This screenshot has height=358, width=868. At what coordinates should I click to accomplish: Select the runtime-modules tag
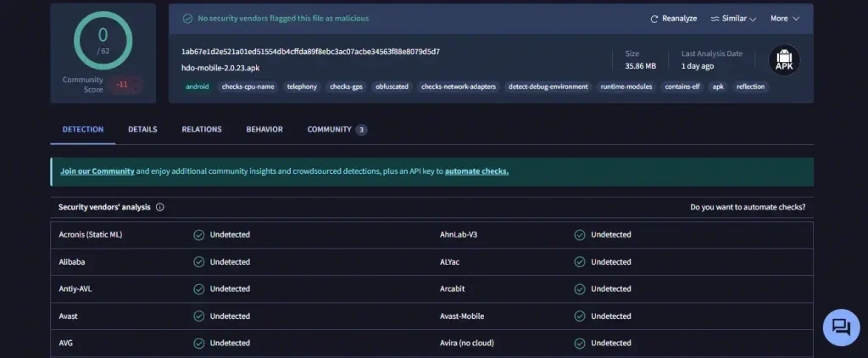coord(626,87)
